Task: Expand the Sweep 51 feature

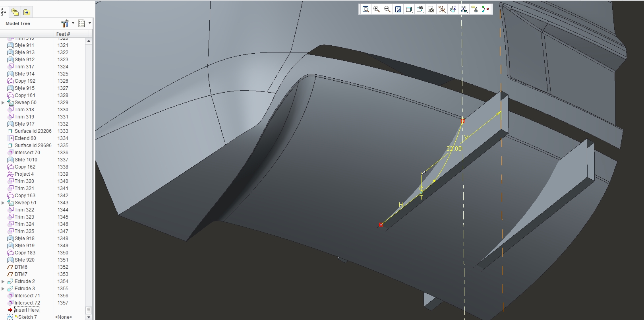Action: pyautogui.click(x=3, y=203)
